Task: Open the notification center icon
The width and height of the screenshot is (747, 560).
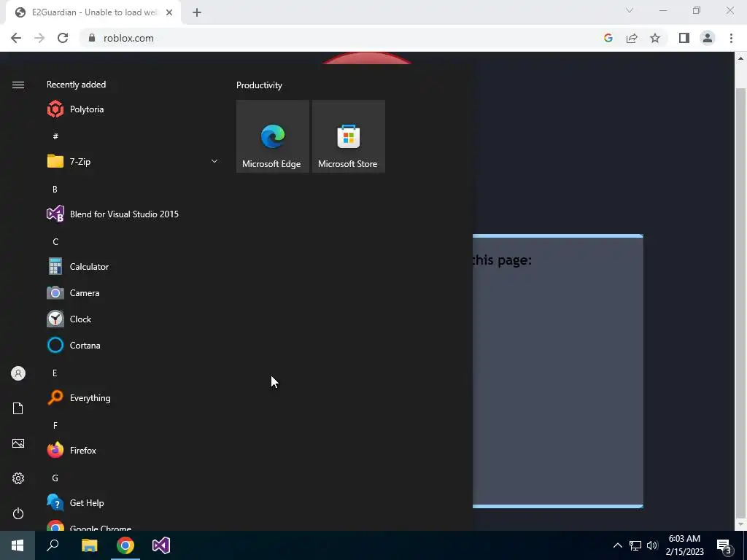Action: (724, 545)
